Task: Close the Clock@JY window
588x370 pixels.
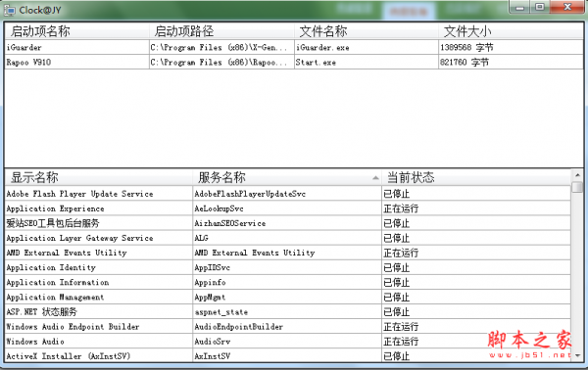Action: click(x=567, y=7)
